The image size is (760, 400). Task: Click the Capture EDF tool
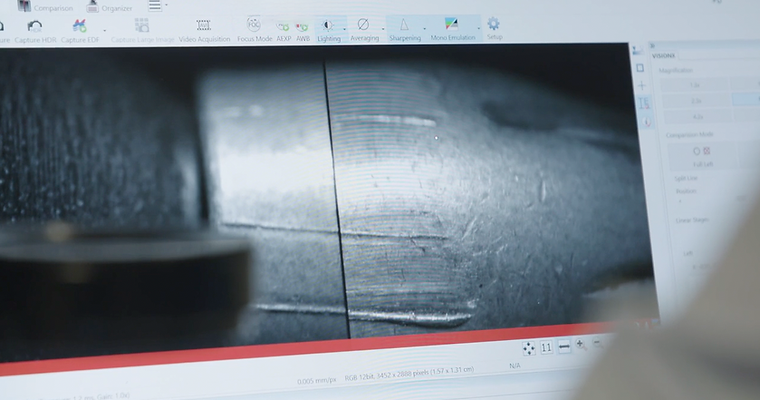point(79,32)
